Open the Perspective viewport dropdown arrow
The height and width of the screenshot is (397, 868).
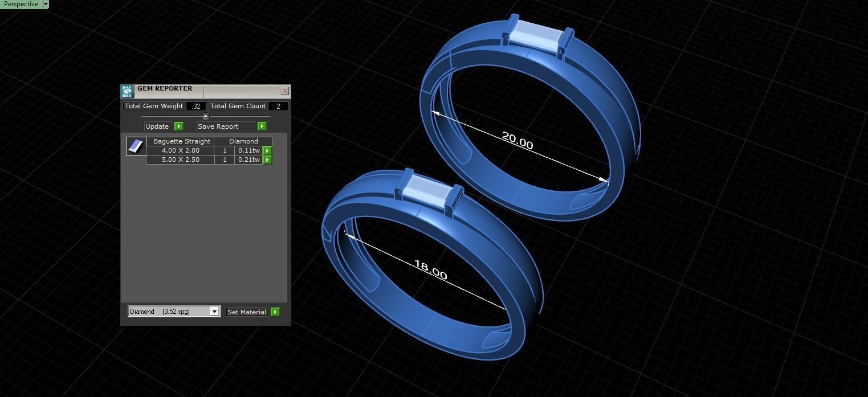click(x=46, y=4)
